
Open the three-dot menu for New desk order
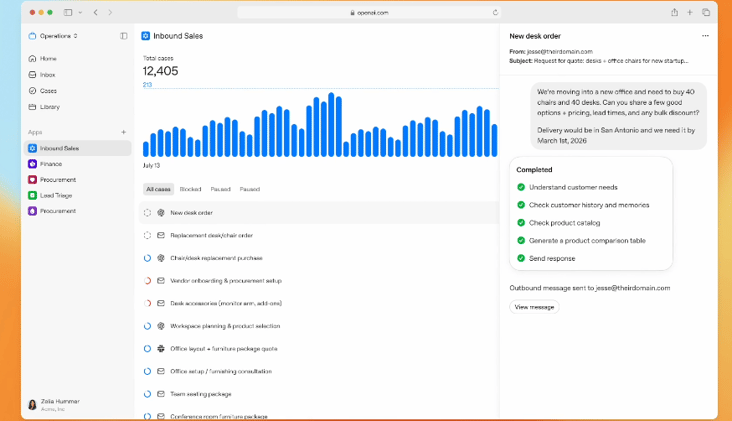point(705,36)
